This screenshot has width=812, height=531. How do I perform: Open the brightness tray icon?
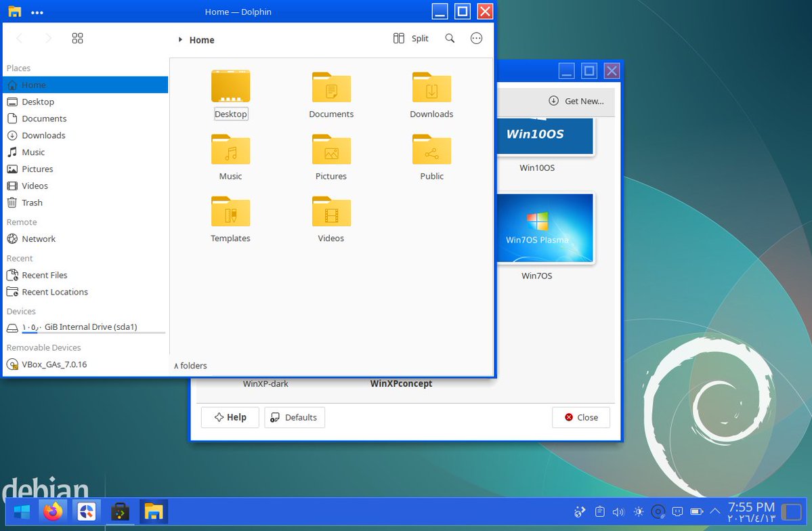[639, 512]
